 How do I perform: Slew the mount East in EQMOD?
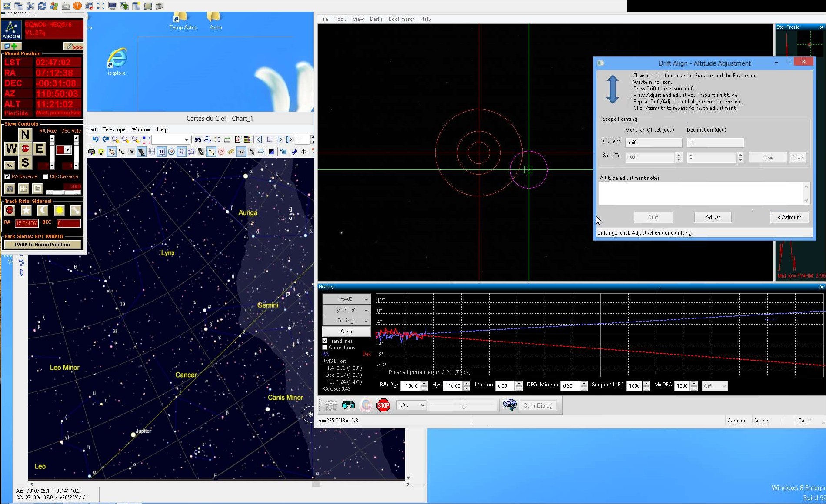[39, 149]
